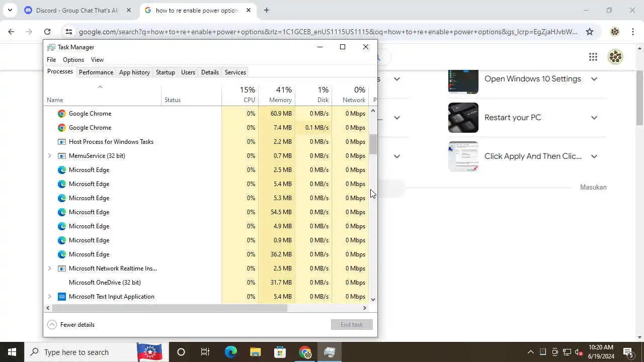Click the Task Manager taskbar icon
The width and height of the screenshot is (644, 362).
330,352
